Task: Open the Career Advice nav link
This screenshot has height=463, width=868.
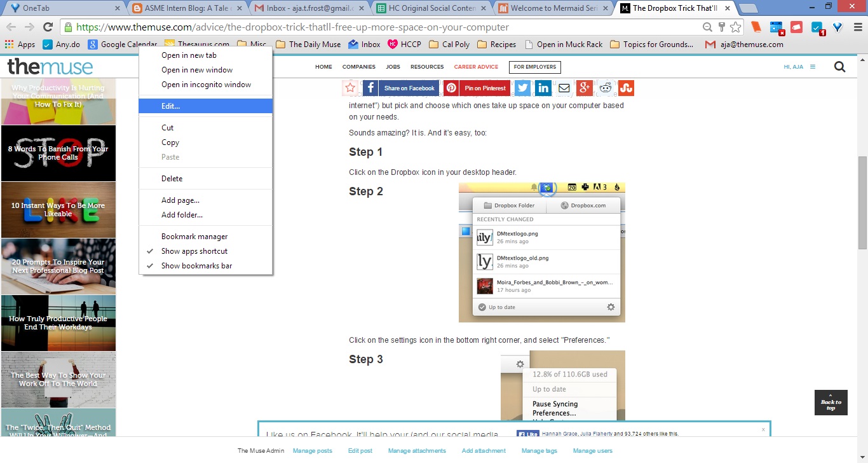Action: 476,67
